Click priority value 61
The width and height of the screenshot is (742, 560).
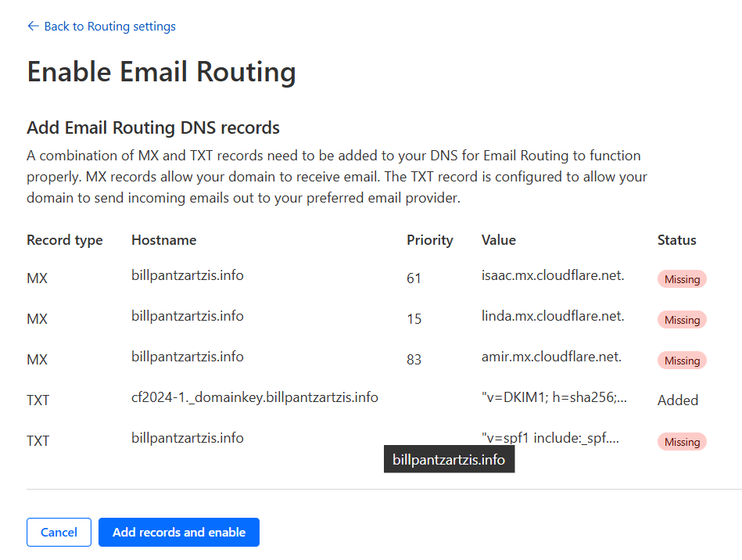point(414,278)
